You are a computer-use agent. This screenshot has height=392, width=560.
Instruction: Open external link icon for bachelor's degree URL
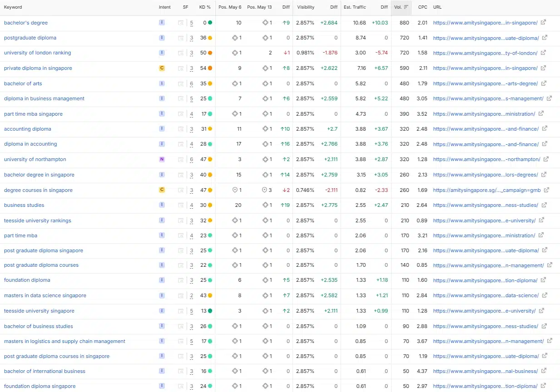point(544,23)
